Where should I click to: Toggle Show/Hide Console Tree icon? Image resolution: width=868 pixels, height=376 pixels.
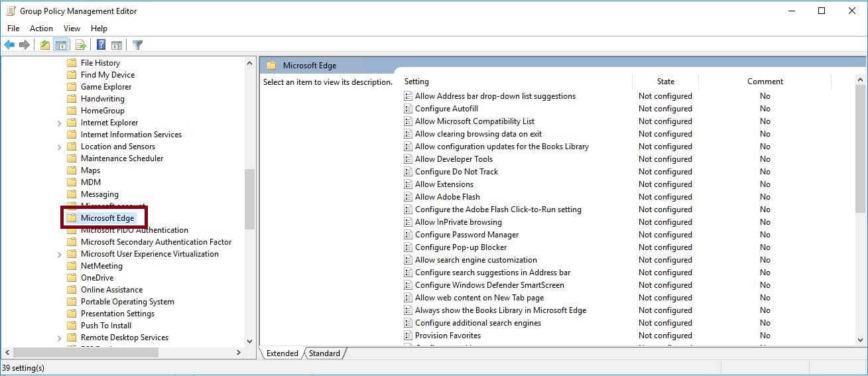point(60,45)
